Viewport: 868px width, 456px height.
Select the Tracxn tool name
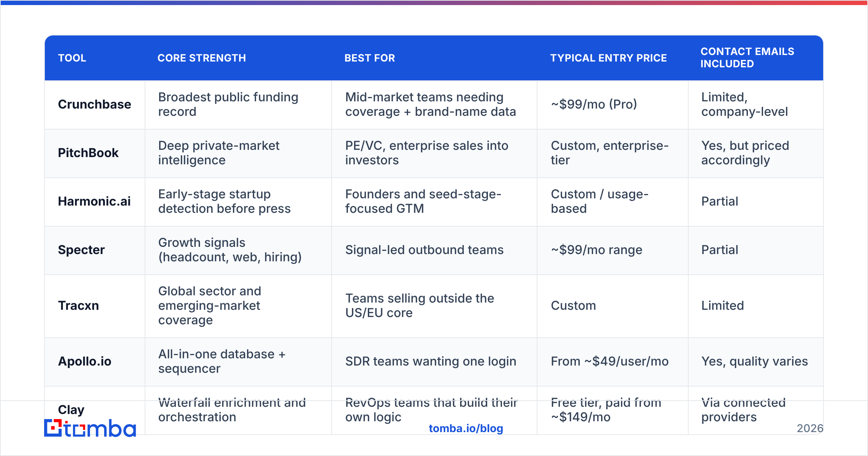click(78, 305)
